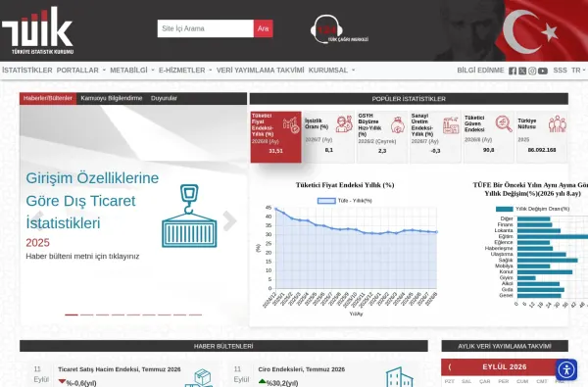Expand the E-HİZMETLER dropdown menu
Screen dimensions: 588x387
(x=185, y=71)
